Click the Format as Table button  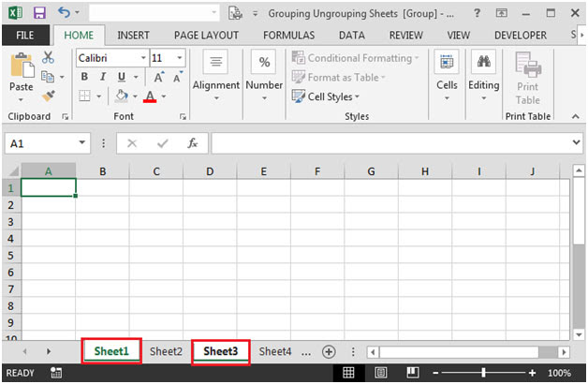(x=339, y=77)
